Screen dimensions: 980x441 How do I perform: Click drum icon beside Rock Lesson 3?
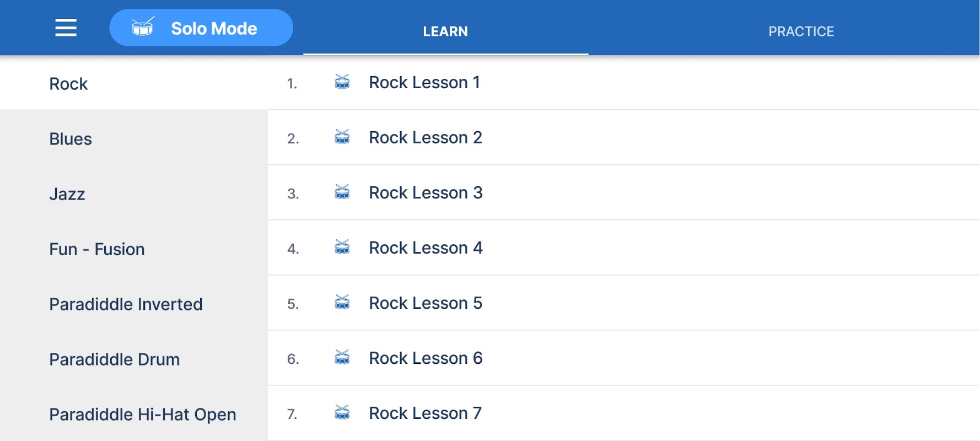(342, 192)
